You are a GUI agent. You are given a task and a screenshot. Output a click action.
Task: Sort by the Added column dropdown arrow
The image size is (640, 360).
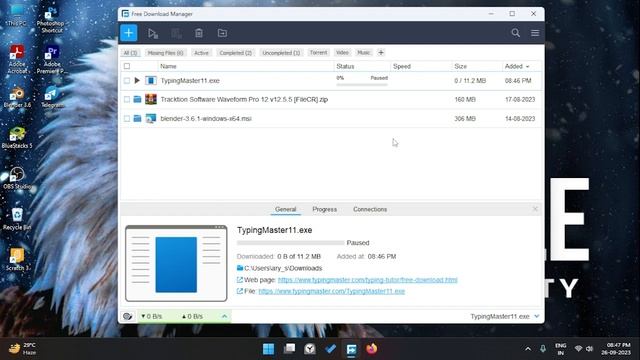(527, 67)
